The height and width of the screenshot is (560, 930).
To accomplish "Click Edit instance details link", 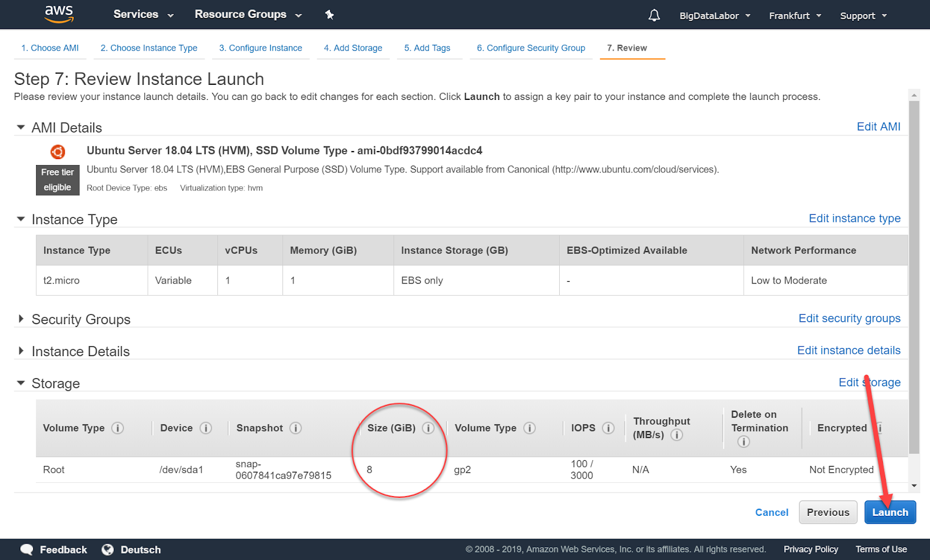I will (x=849, y=350).
